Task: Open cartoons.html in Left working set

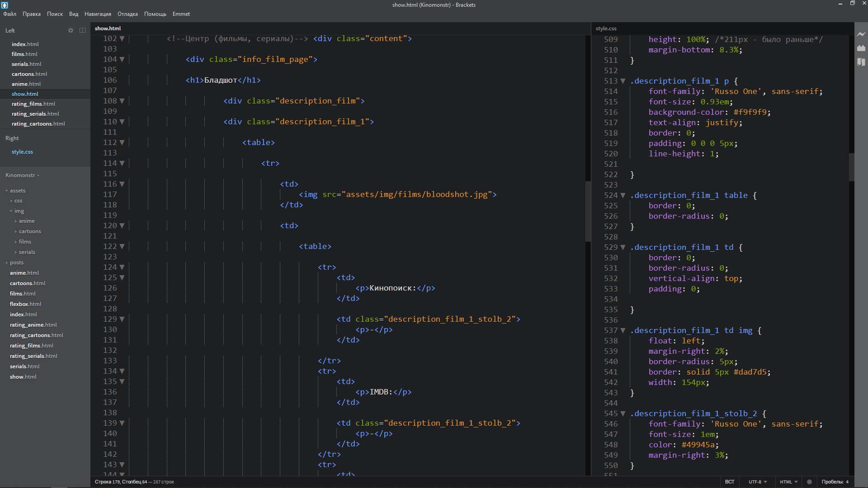Action: (29, 74)
